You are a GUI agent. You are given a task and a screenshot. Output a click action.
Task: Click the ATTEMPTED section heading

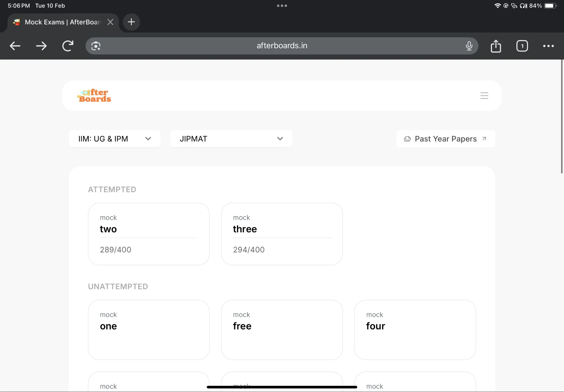(x=112, y=190)
